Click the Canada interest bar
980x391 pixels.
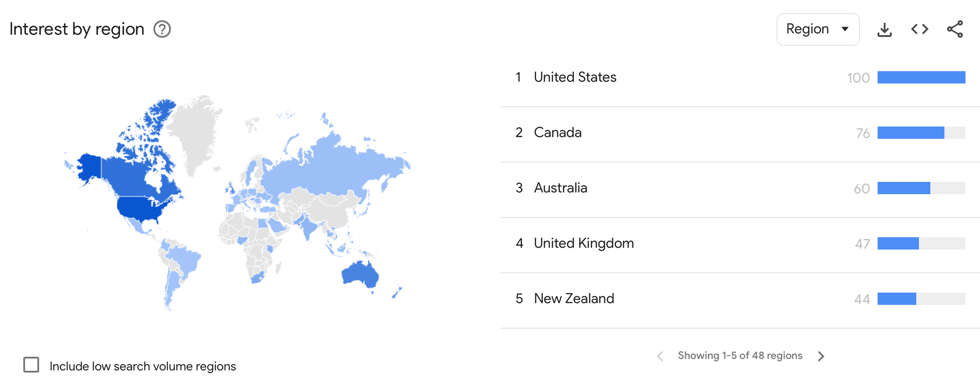click(x=911, y=133)
